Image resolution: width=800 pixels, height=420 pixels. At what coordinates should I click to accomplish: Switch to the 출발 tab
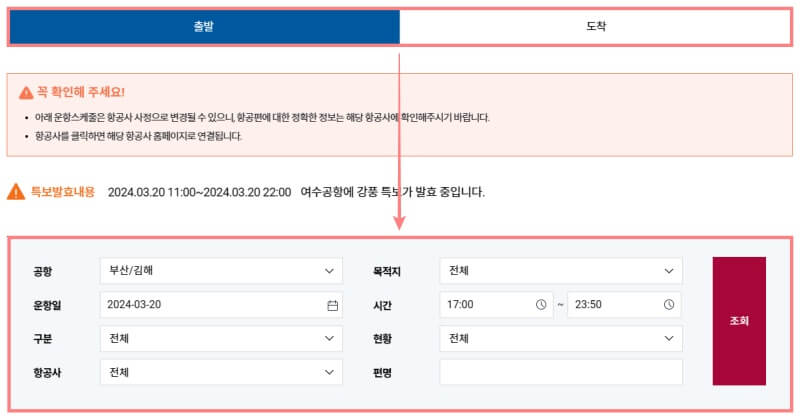(204, 27)
